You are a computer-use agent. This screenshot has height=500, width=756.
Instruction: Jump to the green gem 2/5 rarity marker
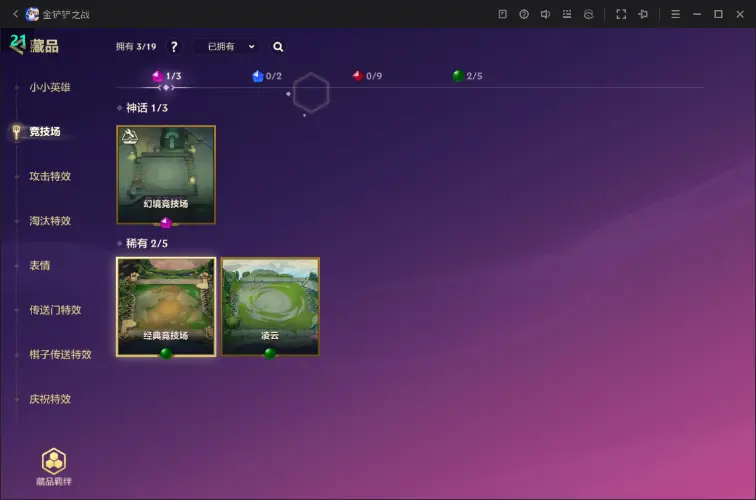click(467, 76)
